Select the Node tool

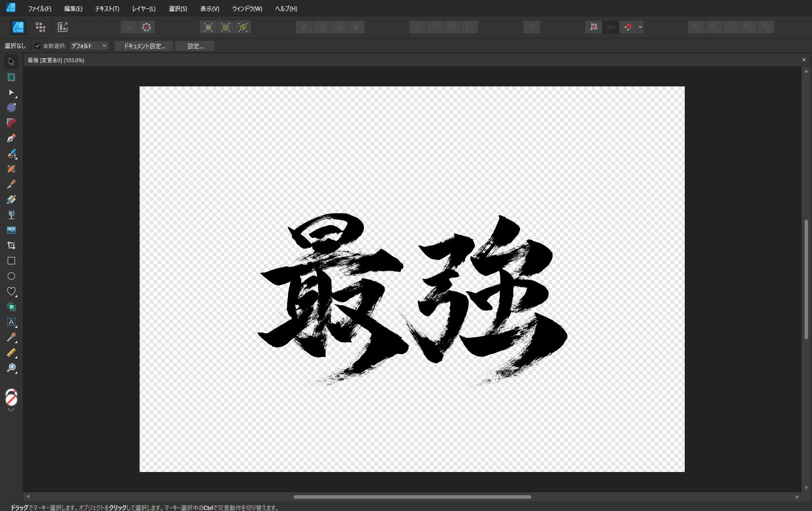[x=11, y=92]
